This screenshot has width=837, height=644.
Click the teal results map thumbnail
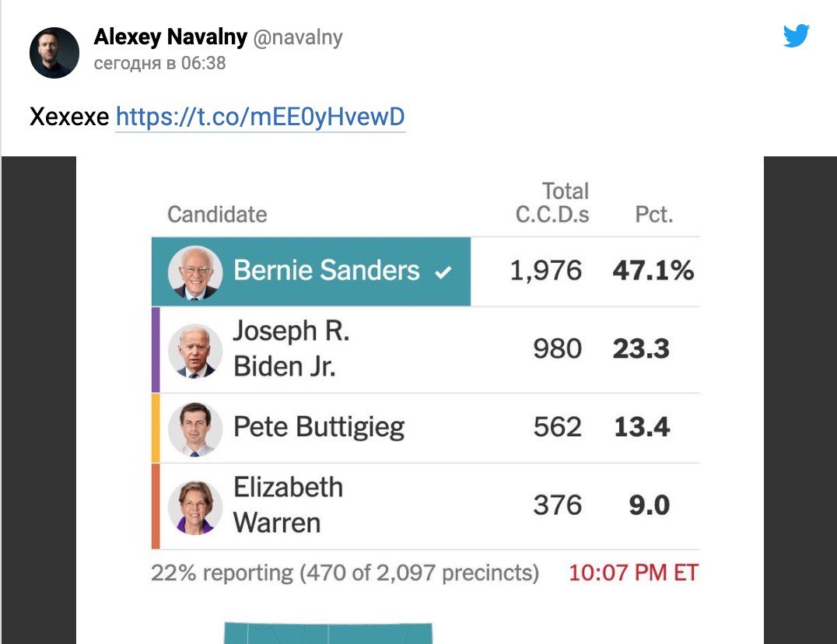327,633
